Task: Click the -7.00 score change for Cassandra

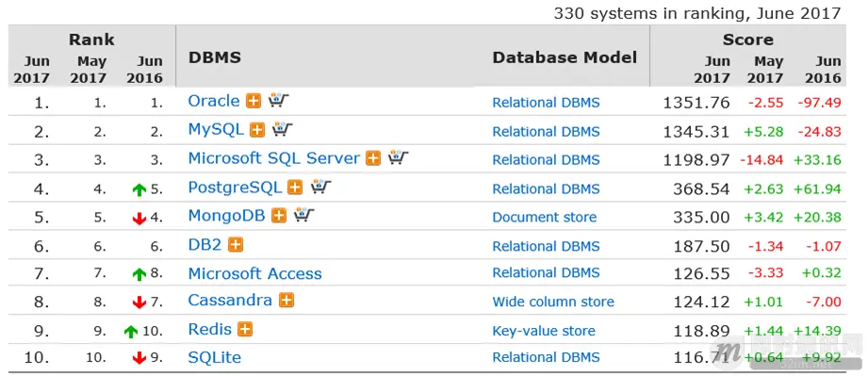Action: click(x=824, y=302)
